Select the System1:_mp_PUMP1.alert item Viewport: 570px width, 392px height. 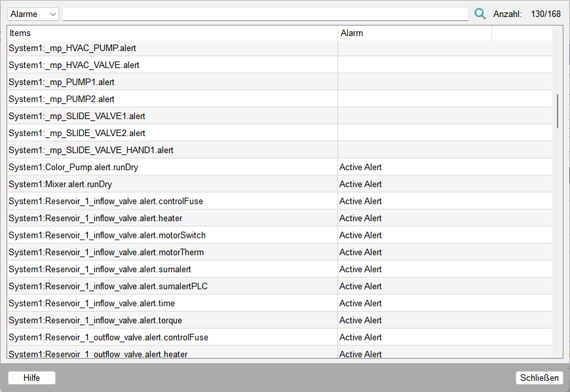coord(62,82)
